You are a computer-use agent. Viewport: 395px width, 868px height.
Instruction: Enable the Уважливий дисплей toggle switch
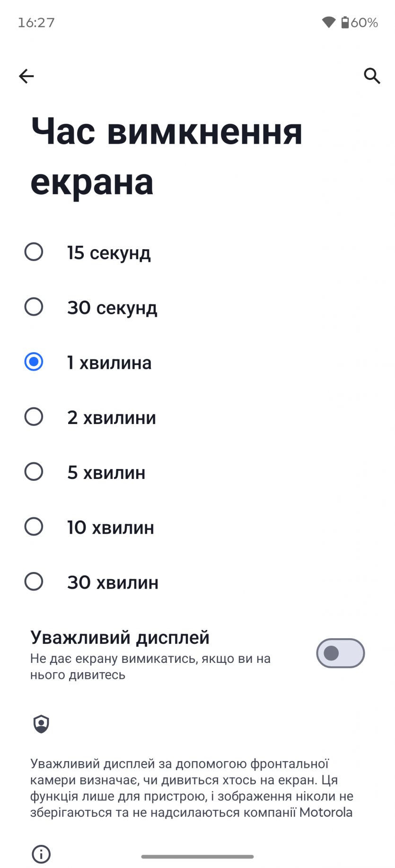pos(340,653)
